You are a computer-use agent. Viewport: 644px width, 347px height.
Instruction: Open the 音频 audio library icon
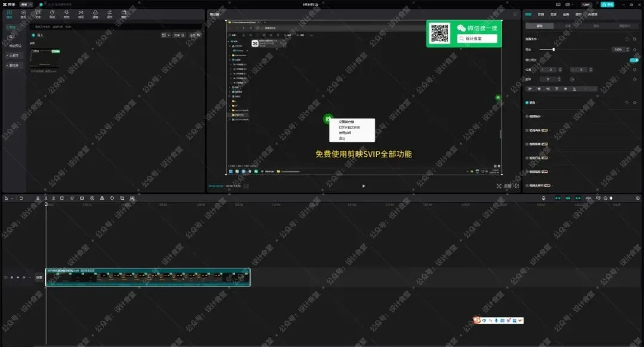tap(23, 14)
